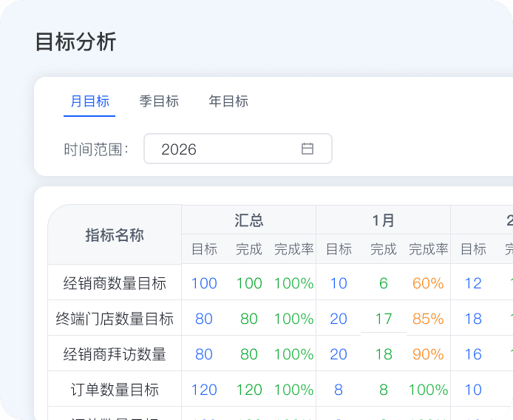
Task: Select the 经销商拜访数量 row label
Action: point(115,354)
